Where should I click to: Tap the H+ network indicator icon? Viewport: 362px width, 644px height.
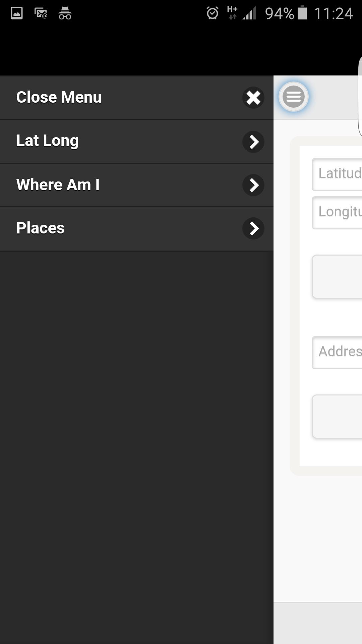pyautogui.click(x=232, y=13)
